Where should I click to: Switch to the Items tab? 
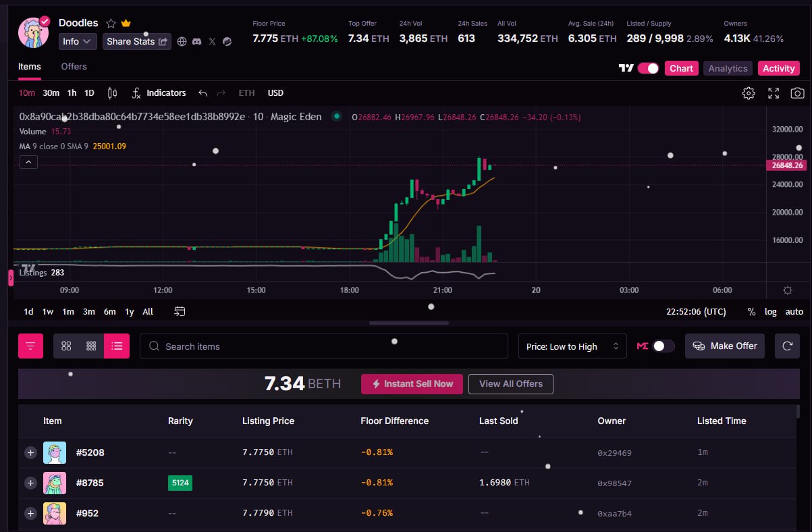pos(30,66)
